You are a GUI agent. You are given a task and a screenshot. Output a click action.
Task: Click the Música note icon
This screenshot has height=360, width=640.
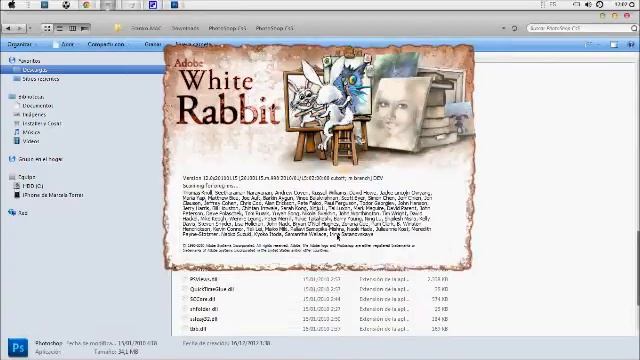[17, 132]
